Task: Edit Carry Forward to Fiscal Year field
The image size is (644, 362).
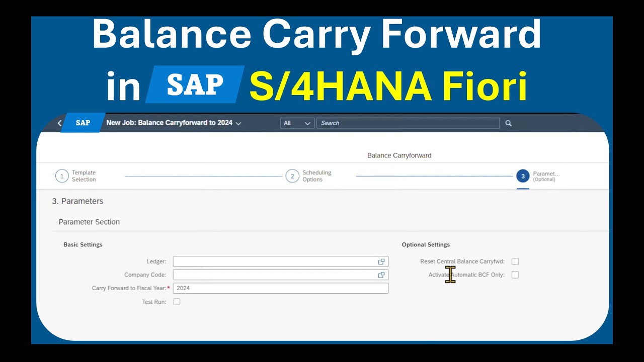Action: tap(281, 288)
